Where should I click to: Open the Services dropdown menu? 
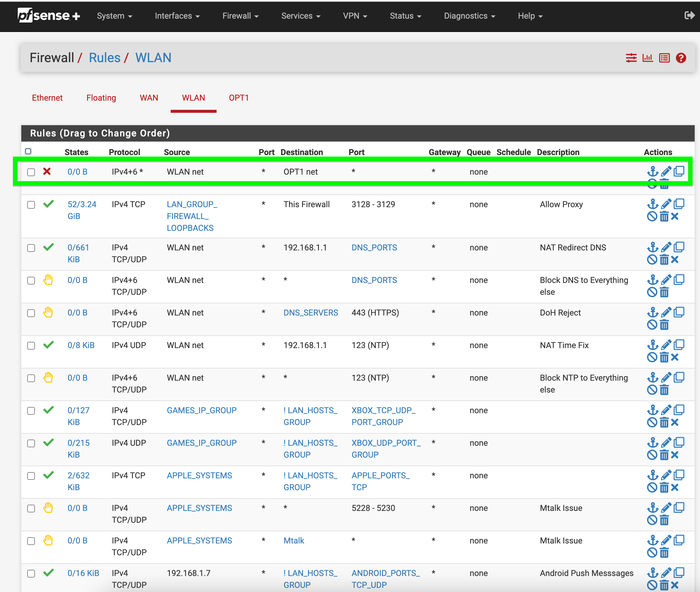[301, 16]
